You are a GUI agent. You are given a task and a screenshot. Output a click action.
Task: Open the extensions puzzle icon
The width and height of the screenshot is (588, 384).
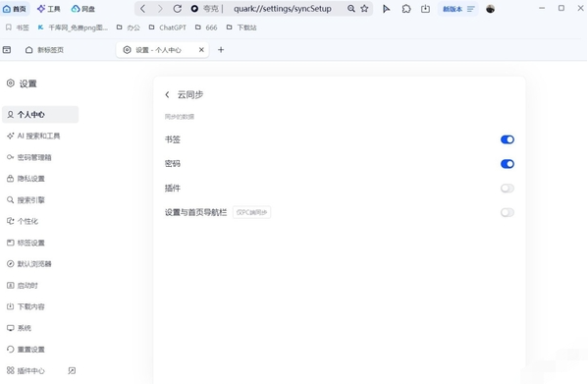tap(406, 9)
